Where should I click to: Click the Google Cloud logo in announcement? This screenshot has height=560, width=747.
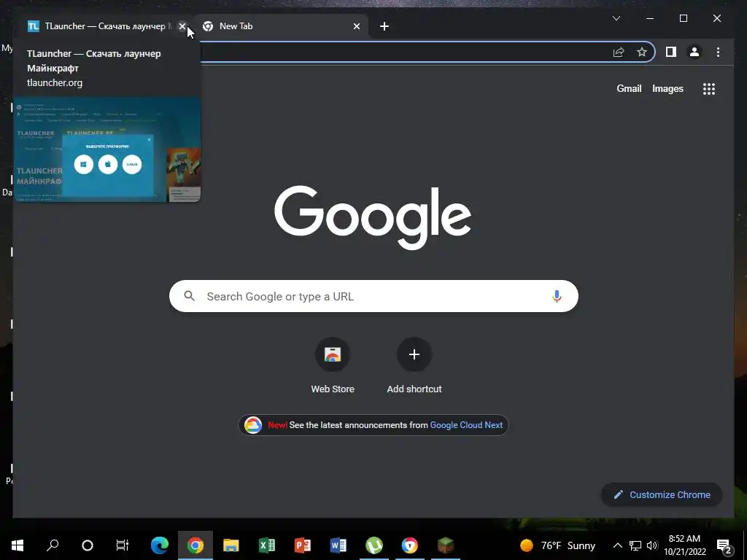click(x=253, y=425)
